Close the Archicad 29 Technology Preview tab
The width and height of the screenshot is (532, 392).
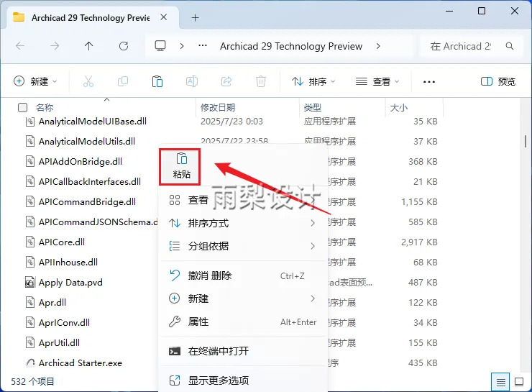[x=163, y=17]
